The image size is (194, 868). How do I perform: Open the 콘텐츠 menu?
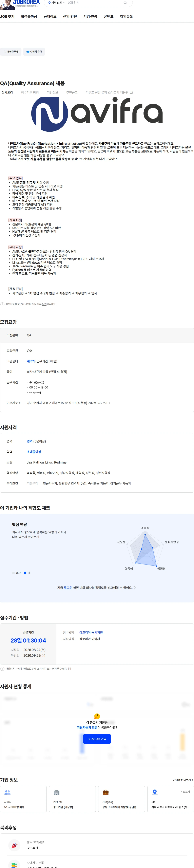(109, 17)
